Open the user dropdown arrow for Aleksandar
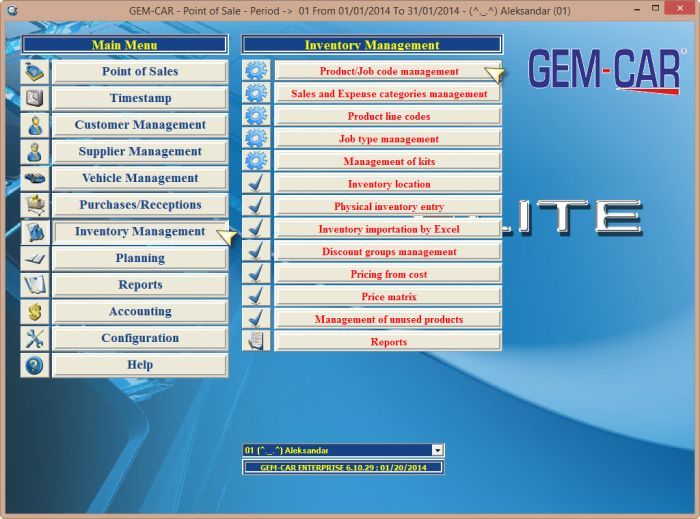Image resolution: width=700 pixels, height=519 pixels. pos(438,450)
